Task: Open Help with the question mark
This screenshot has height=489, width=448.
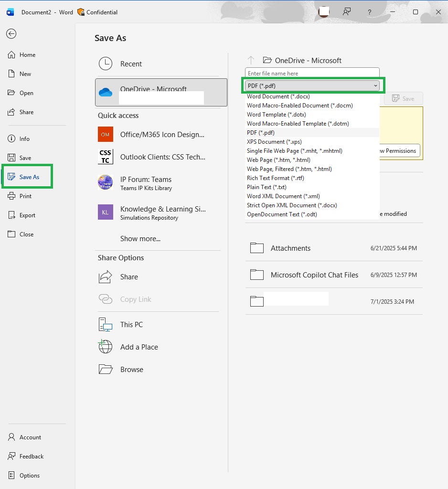Action: (x=369, y=12)
